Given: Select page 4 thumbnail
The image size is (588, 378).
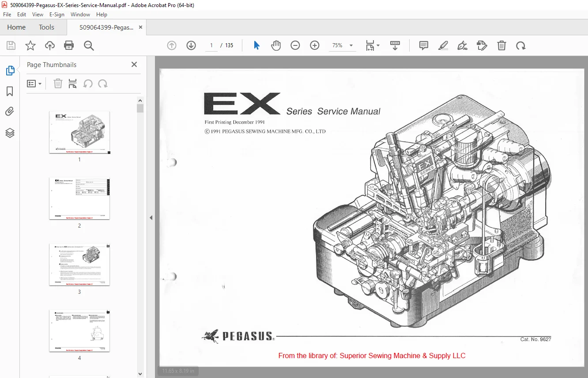Looking at the screenshot, I should 79,331.
